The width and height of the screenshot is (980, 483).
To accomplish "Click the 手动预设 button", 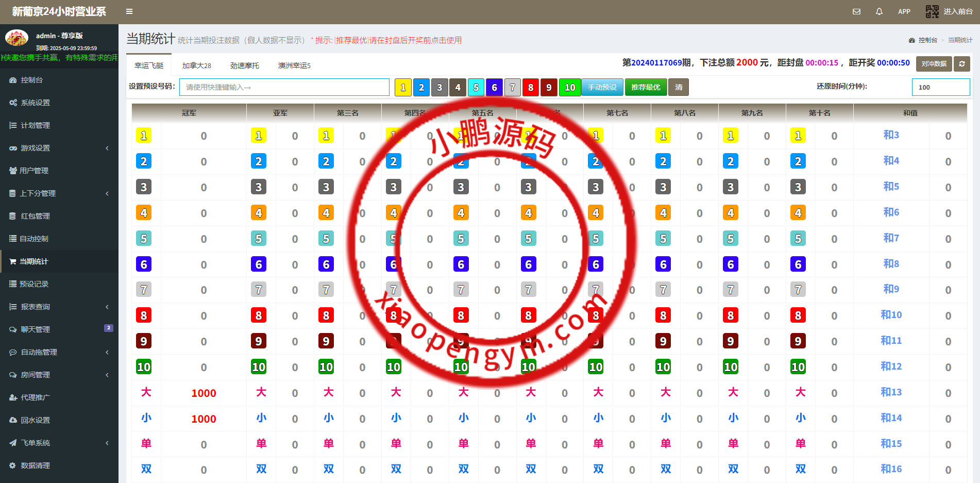I will 602,87.
